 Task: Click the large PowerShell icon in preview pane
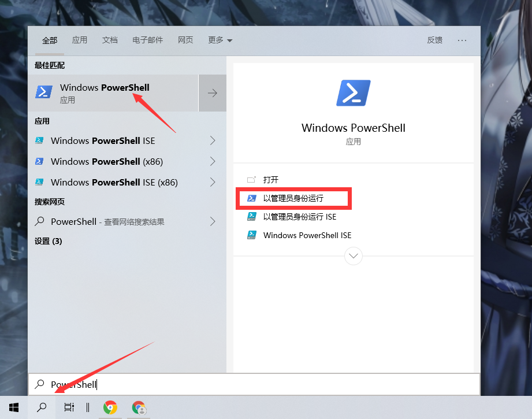point(353,92)
